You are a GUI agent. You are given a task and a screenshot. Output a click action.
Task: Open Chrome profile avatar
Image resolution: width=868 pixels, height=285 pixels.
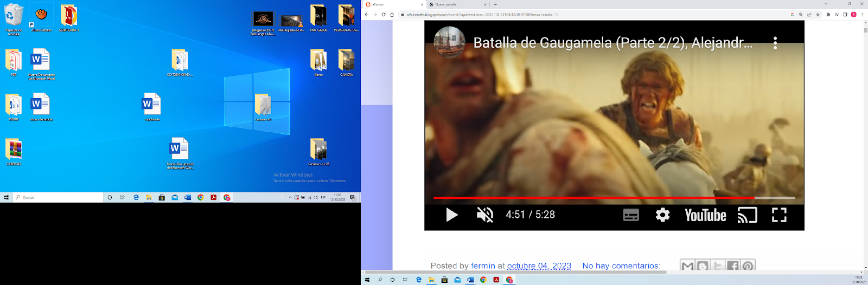(x=853, y=15)
